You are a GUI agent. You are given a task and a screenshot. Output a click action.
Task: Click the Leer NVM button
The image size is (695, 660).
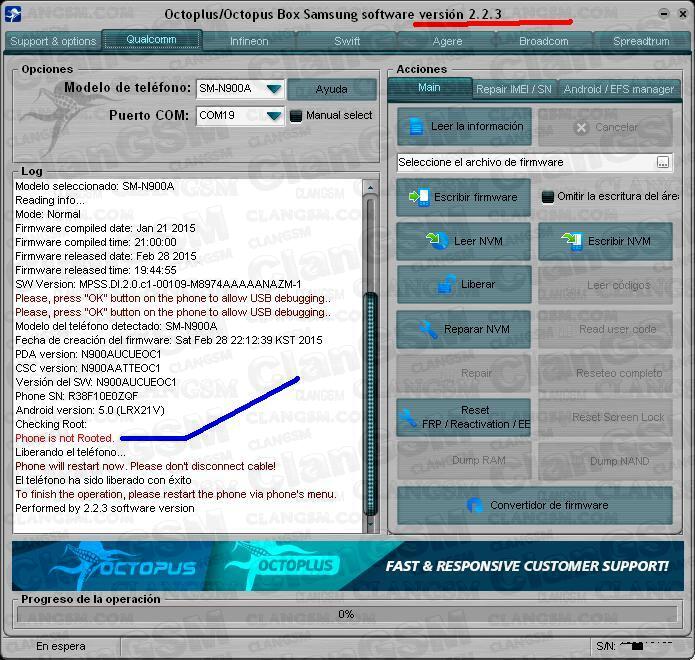tap(463, 241)
